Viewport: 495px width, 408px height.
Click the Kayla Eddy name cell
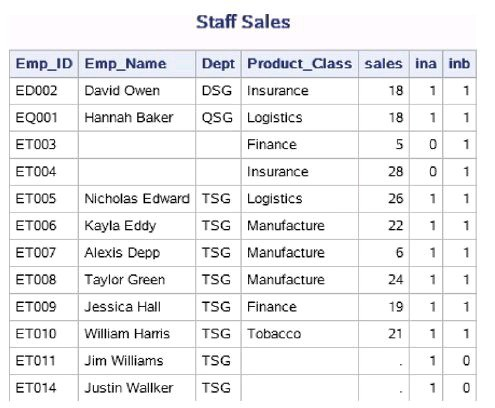(137, 226)
